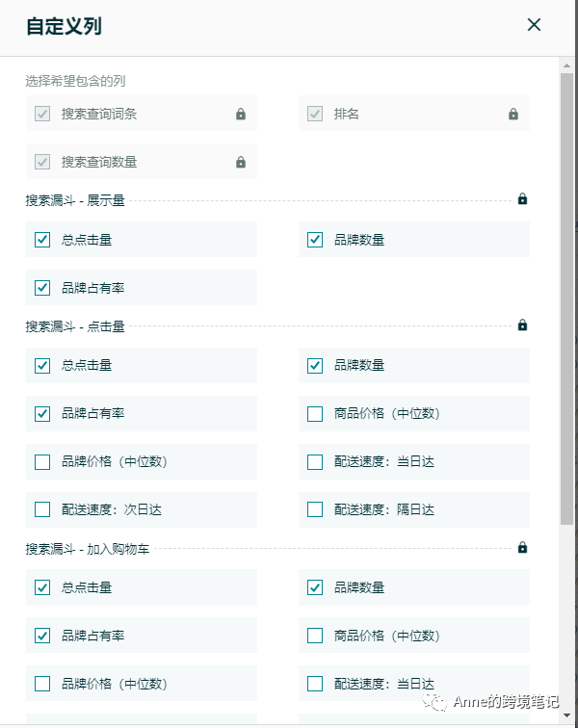The image size is (578, 728).
Task: Uncheck 品牌数量 under 展示量 section
Action: pos(315,240)
